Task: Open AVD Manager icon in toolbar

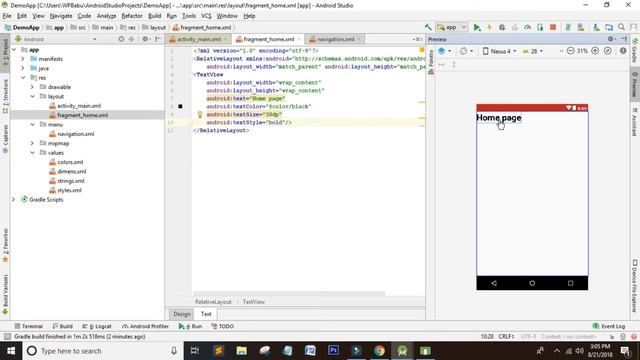Action: (x=580, y=27)
